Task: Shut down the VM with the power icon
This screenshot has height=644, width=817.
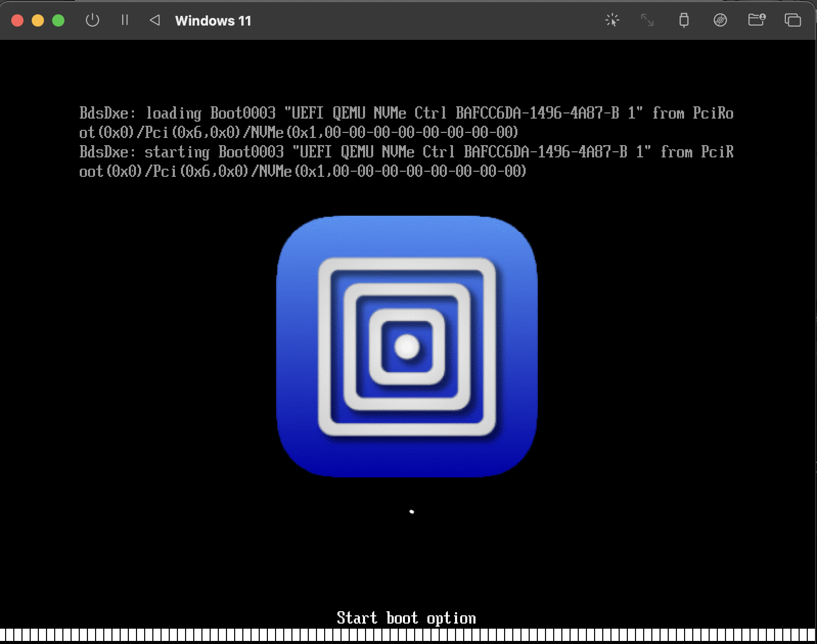Action: coord(92,20)
